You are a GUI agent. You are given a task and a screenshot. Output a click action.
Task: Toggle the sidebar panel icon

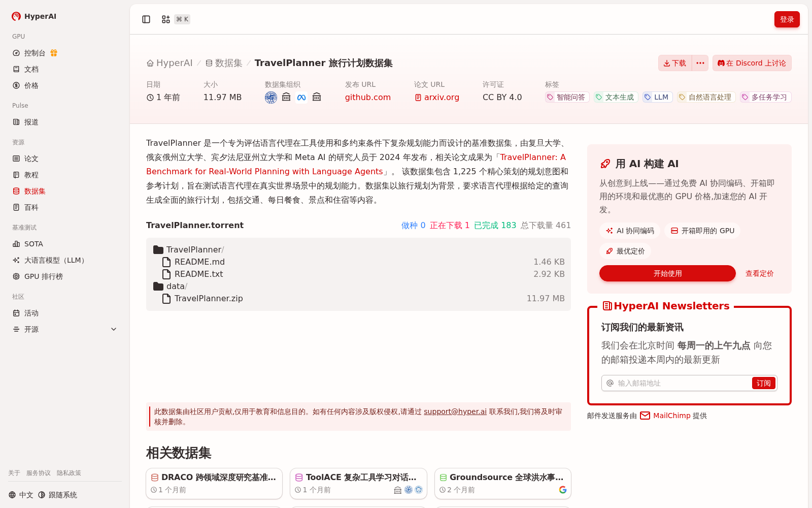pos(146,19)
